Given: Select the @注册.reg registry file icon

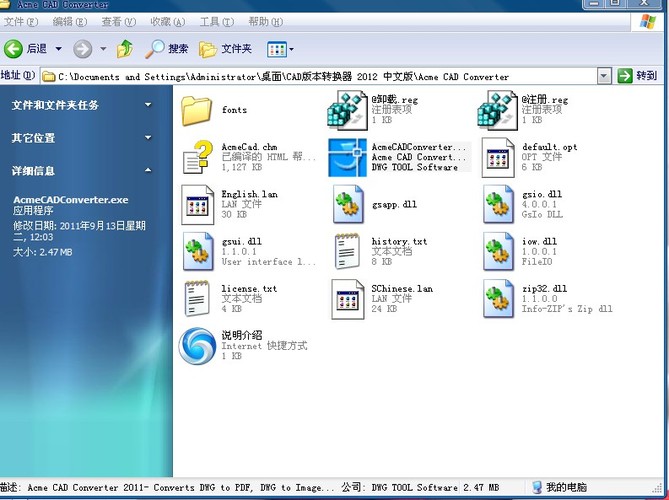Looking at the screenshot, I should tap(497, 110).
